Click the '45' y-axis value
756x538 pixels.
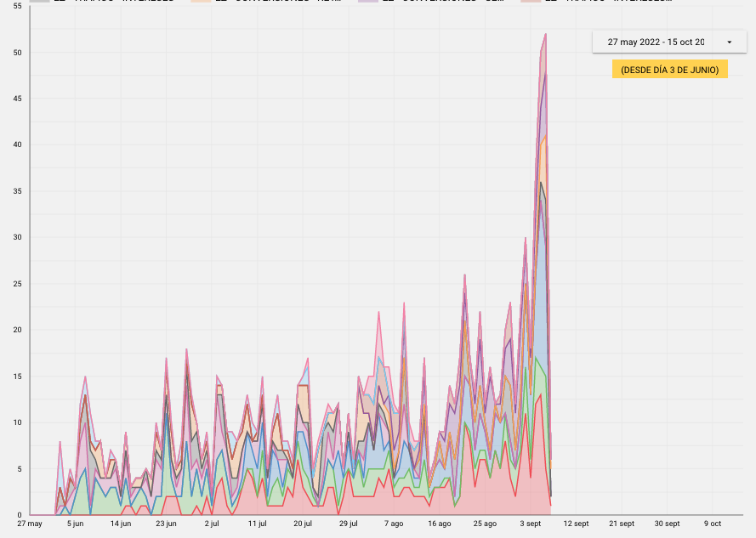coord(17,99)
